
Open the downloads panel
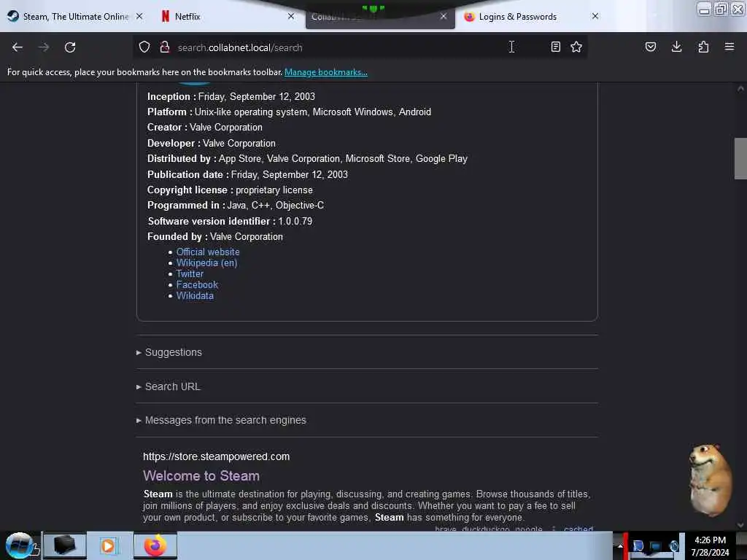pyautogui.click(x=676, y=47)
